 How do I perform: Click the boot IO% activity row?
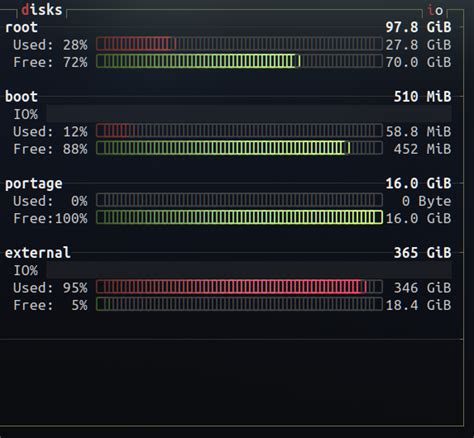pyautogui.click(x=232, y=114)
